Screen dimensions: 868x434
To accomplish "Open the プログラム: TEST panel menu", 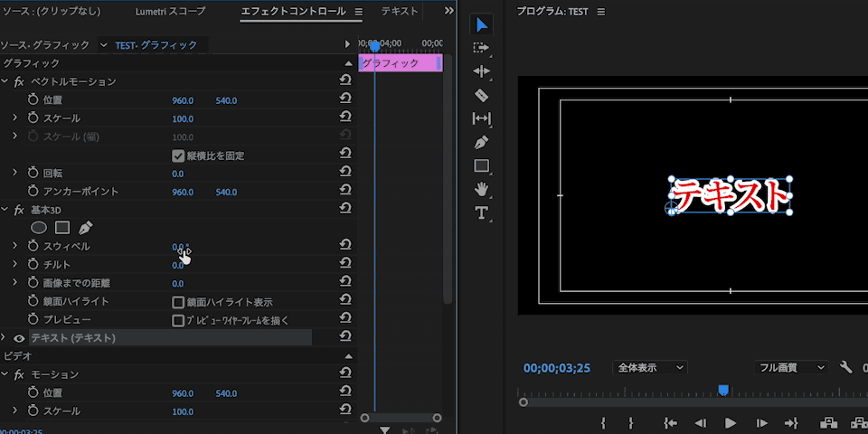I will 601,12.
